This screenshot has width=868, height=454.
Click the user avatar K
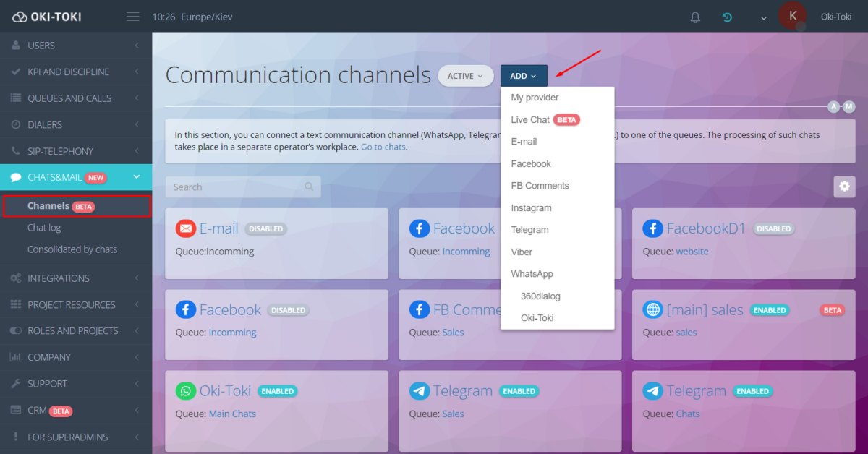[x=792, y=16]
